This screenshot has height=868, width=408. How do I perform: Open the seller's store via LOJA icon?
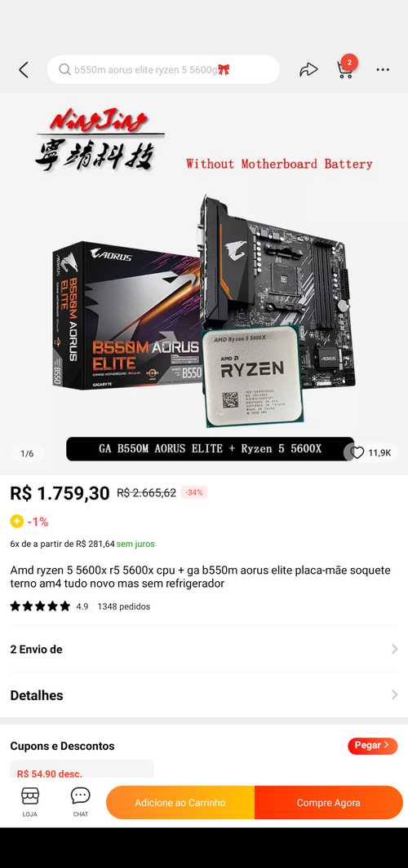pos(30,802)
